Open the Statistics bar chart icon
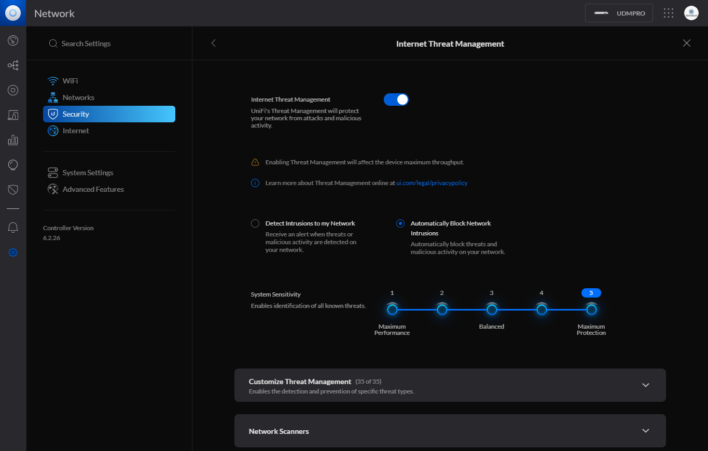 tap(13, 139)
